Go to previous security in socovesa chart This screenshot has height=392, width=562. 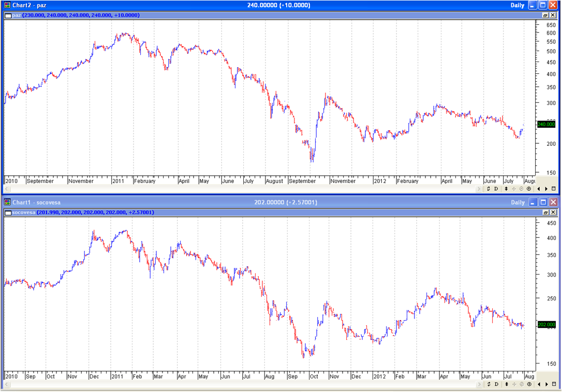tap(538, 384)
